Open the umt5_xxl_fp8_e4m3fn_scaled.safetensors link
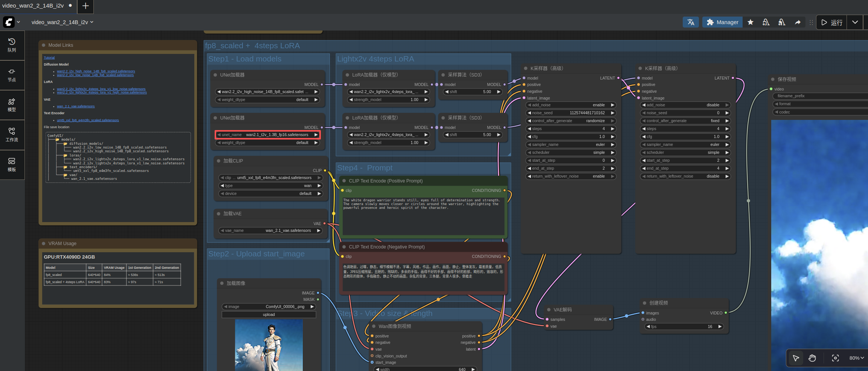 (x=88, y=120)
